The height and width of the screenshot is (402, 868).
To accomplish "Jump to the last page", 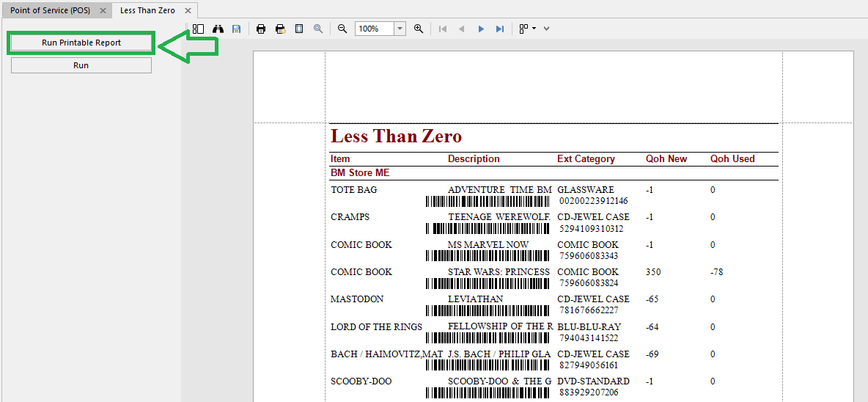I will click(500, 29).
